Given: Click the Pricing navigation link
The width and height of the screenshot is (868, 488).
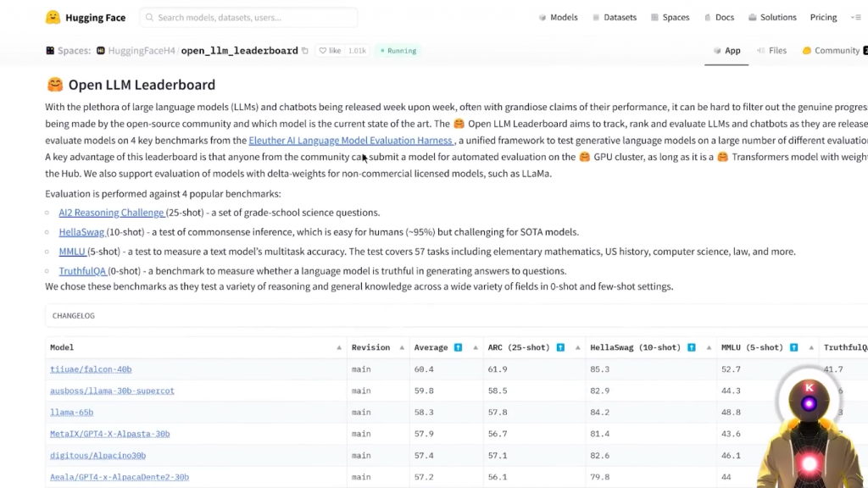Looking at the screenshot, I should pos(823,18).
